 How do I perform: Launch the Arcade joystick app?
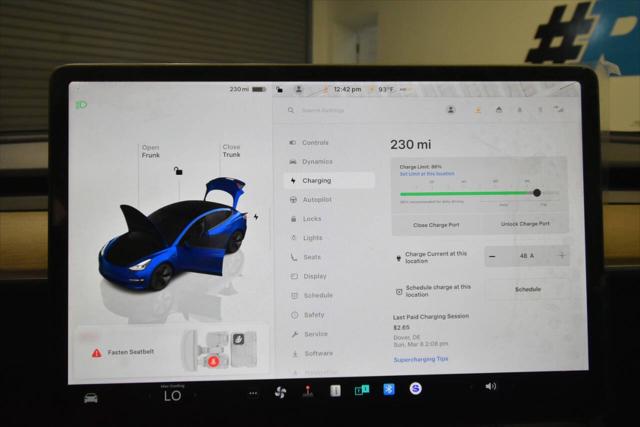(x=308, y=391)
